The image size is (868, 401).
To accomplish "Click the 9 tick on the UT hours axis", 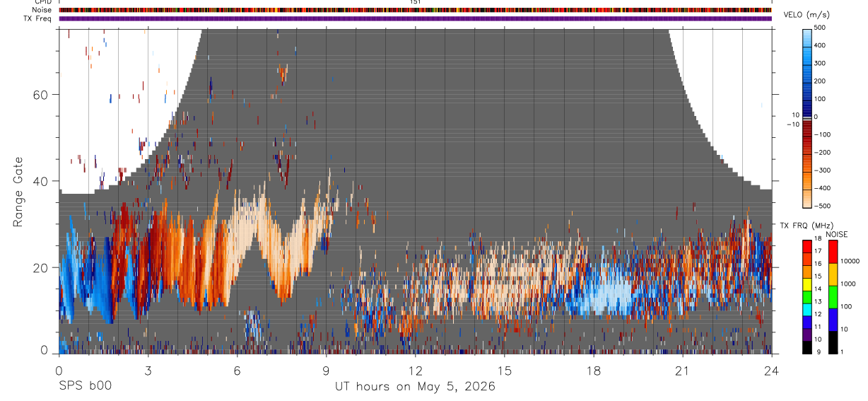I will pos(326,370).
